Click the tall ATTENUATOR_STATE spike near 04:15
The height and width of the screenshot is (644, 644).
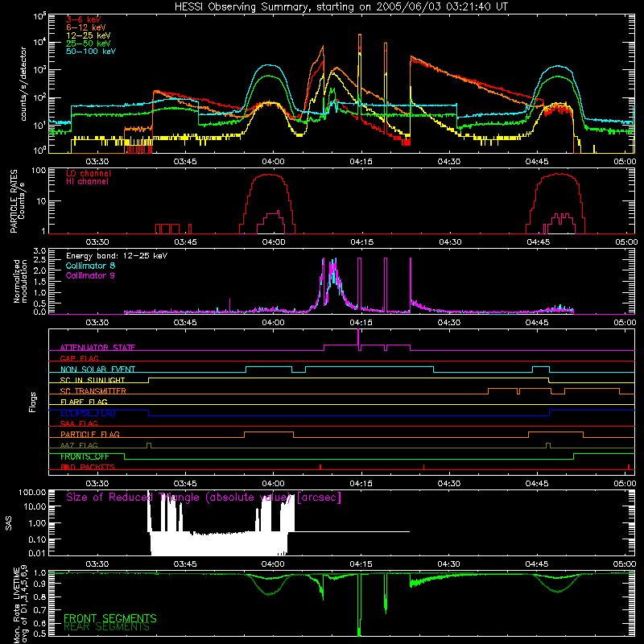click(x=358, y=339)
